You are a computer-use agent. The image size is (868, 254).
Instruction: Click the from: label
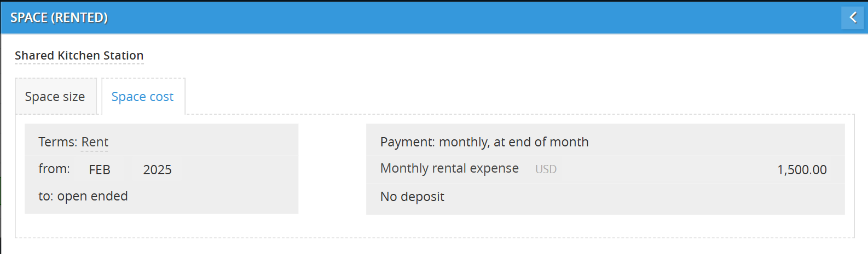point(54,169)
